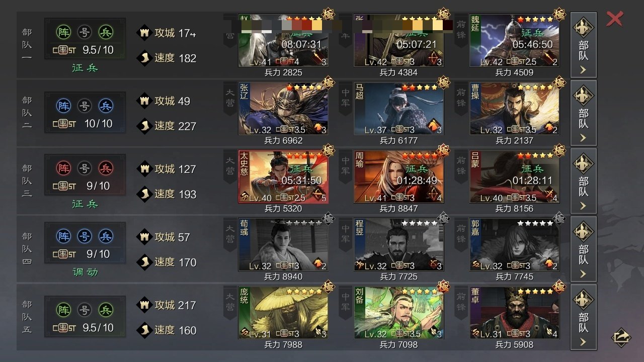The image size is (644, 362).
Task: Click the speed icon beside 速度 170
Action: (x=145, y=262)
